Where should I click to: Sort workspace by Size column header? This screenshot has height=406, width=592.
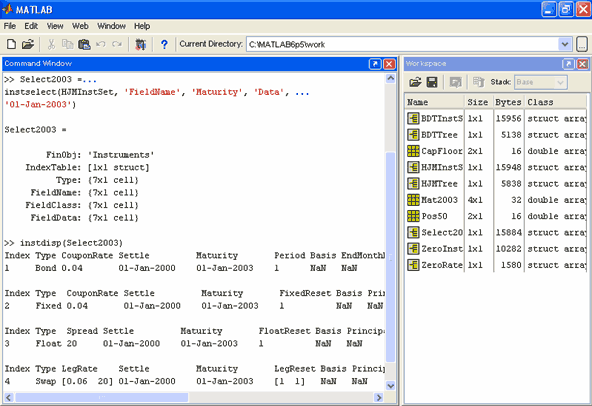(478, 102)
